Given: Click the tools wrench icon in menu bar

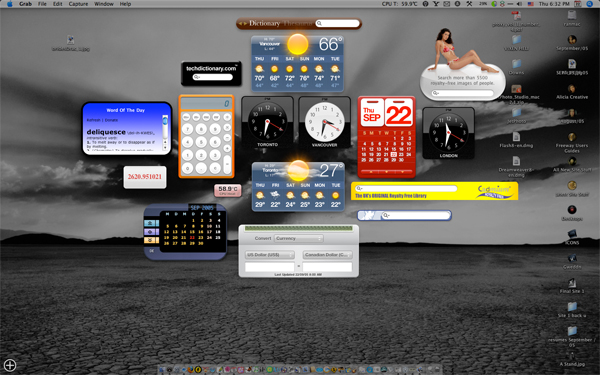Looking at the screenshot, I should tap(469, 4).
